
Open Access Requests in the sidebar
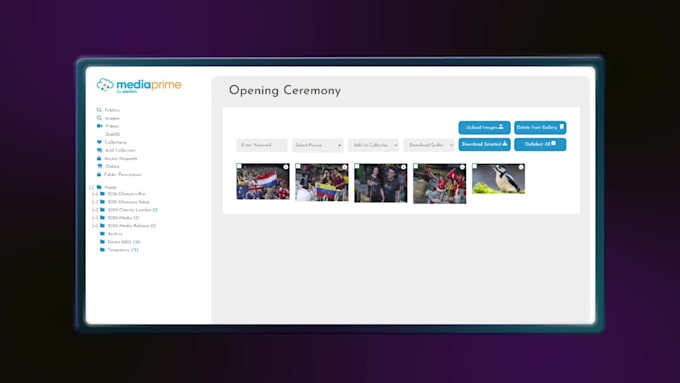[121, 158]
